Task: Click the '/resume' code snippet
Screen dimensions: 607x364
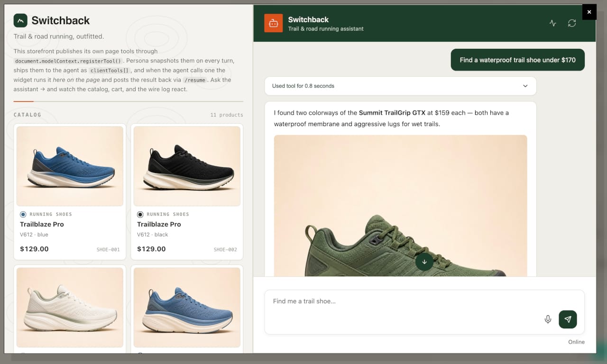Action: pyautogui.click(x=195, y=80)
